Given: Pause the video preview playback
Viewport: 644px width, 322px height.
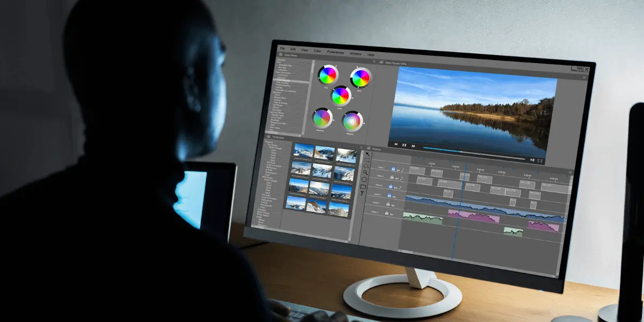Looking at the screenshot, I should tap(404, 145).
